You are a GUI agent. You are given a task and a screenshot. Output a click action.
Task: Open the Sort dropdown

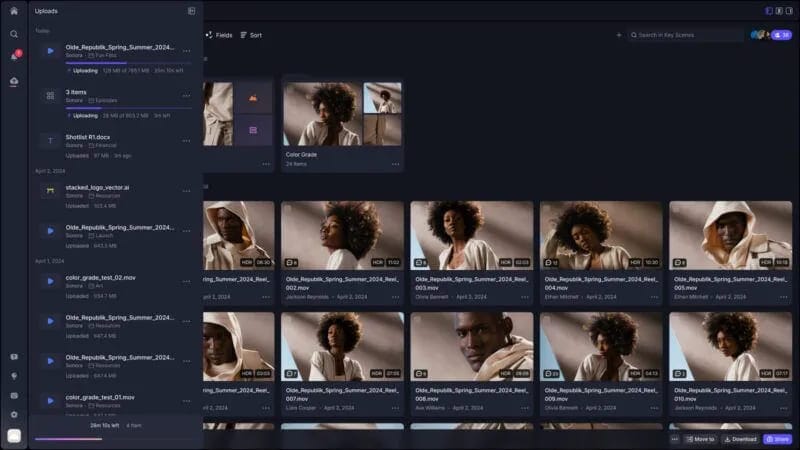coord(251,35)
